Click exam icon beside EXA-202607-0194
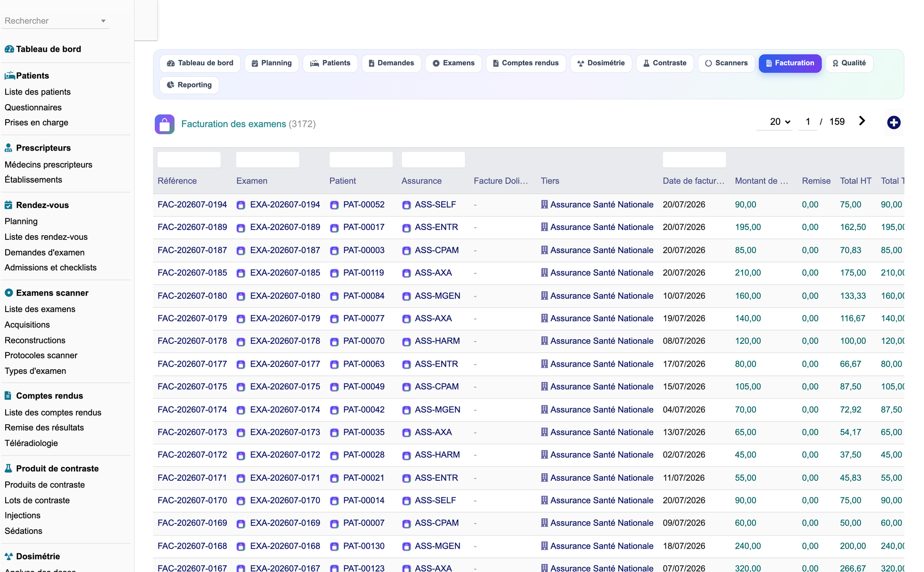The image size is (924, 572). (x=241, y=205)
